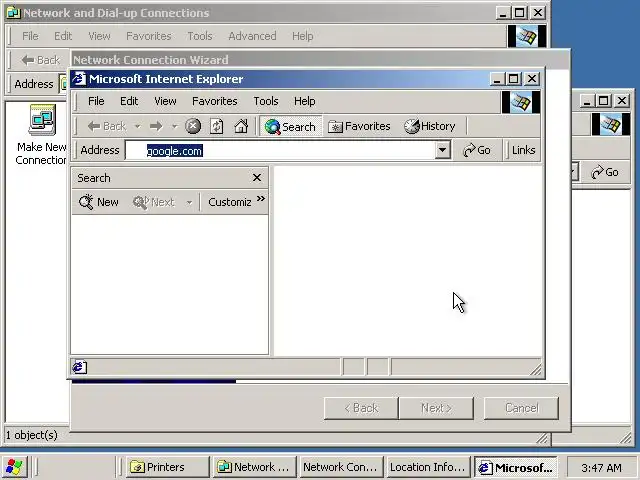Open Internet Explorer's Tools menu
The height and width of the screenshot is (480, 640).
[266, 101]
